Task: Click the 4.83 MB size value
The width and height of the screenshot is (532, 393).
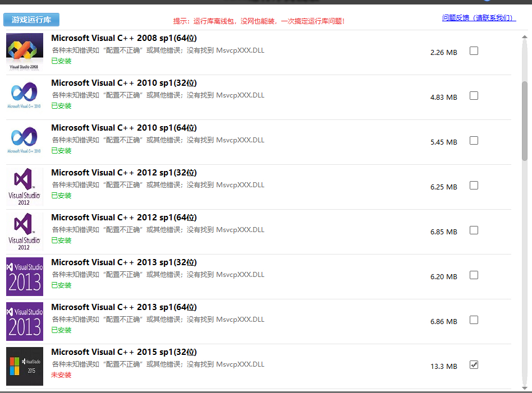Action: click(x=443, y=98)
